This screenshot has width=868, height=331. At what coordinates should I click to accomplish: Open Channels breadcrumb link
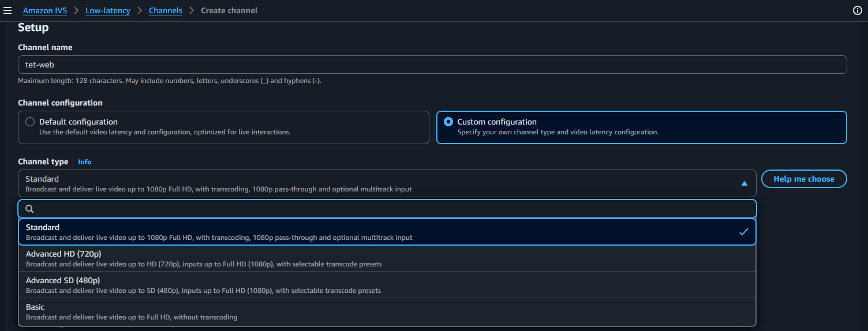pos(166,10)
